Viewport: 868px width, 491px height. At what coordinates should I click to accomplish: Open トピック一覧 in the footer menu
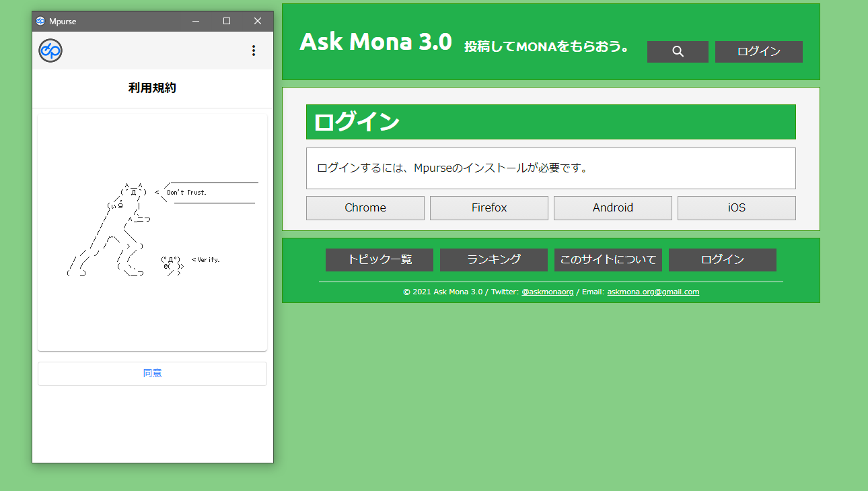(x=379, y=260)
